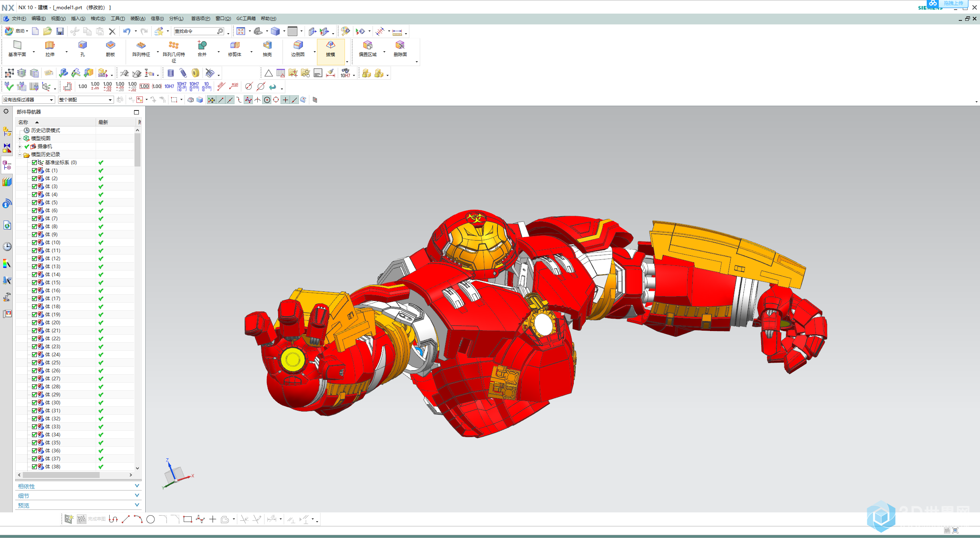Image resolution: width=980 pixels, height=538 pixels.
Task: Delete selection with the X icon
Action: tap(112, 31)
